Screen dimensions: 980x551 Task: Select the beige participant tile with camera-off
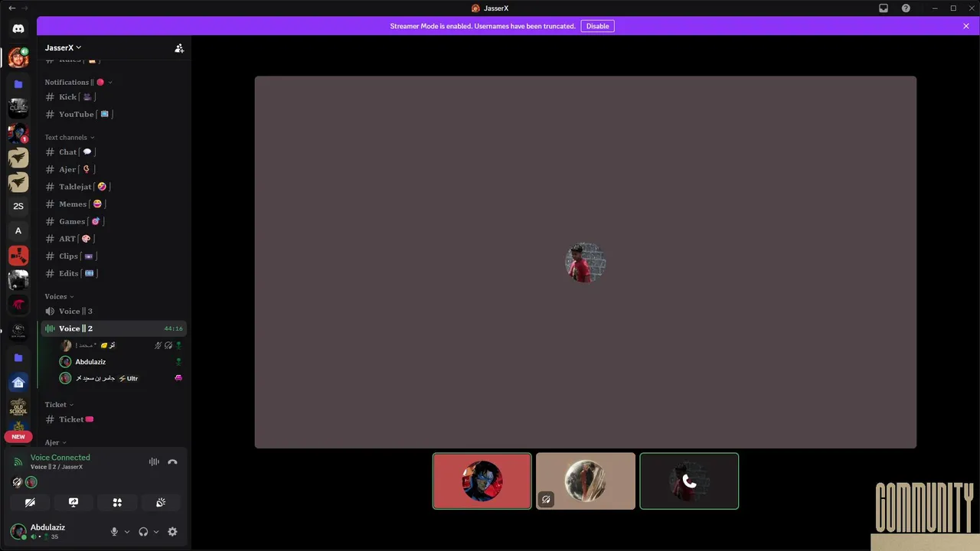[586, 481]
